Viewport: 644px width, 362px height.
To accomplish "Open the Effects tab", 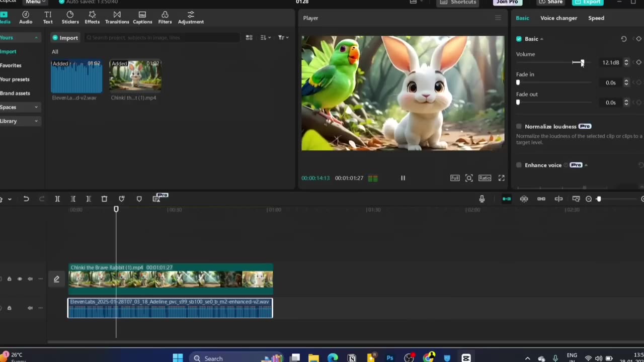I will 92,18.
